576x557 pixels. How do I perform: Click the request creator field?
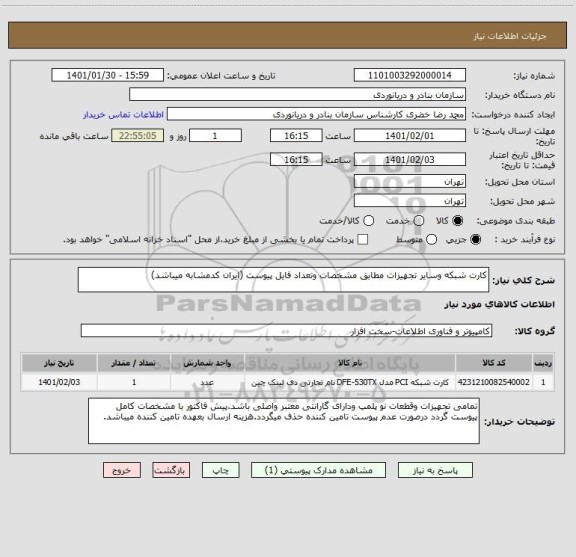click(316, 115)
